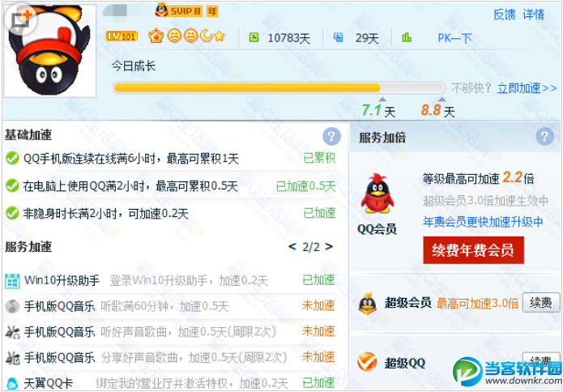Open the 反馈 feedback link
The image size is (563, 392).
click(504, 15)
